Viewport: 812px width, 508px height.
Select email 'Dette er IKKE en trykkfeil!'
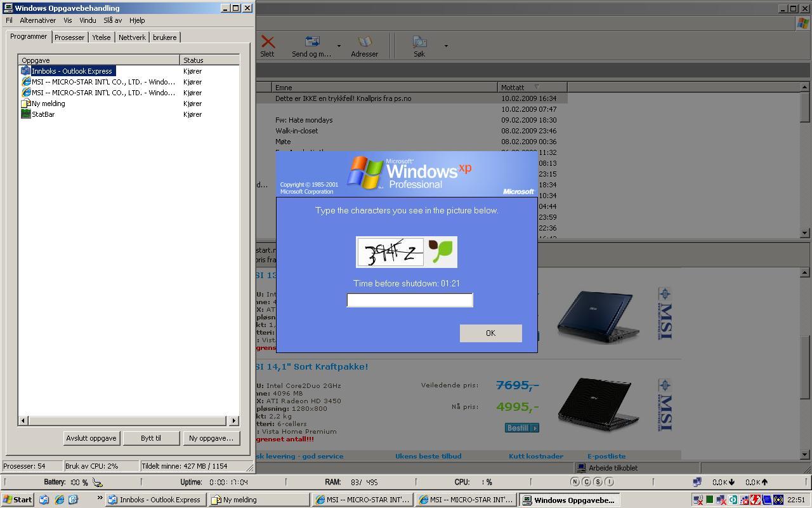(x=343, y=98)
